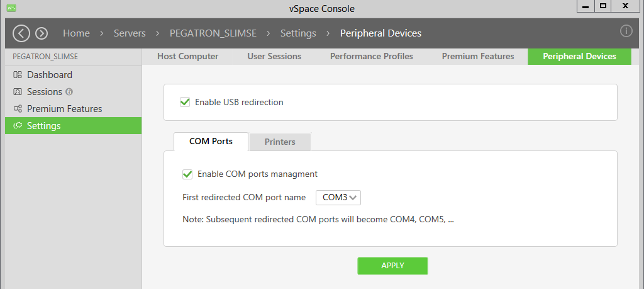The height and width of the screenshot is (289, 644).
Task: Click the Sessions sidebar icon
Action: (18, 92)
